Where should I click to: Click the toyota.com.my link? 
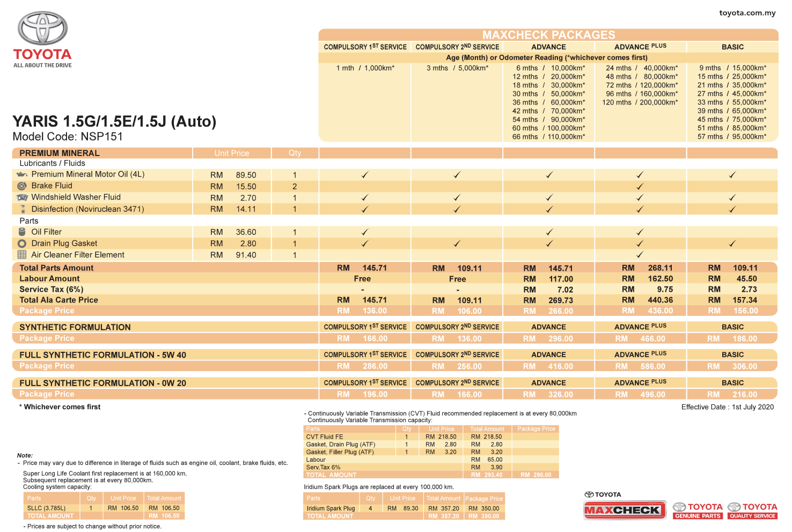(x=747, y=13)
